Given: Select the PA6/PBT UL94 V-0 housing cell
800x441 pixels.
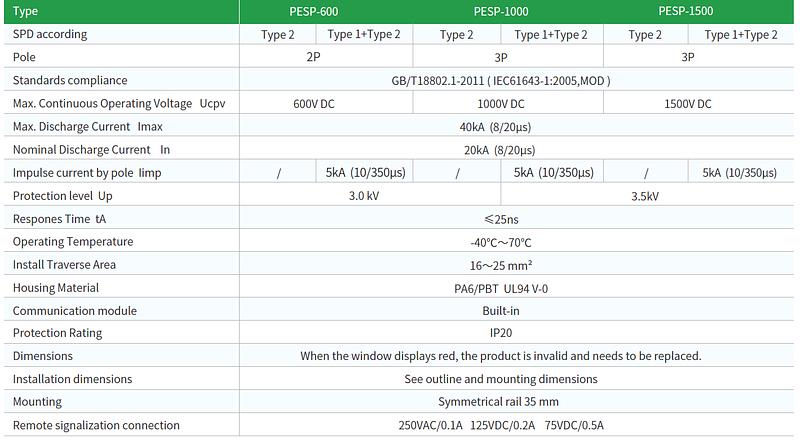Looking at the screenshot, I should coord(500,288).
